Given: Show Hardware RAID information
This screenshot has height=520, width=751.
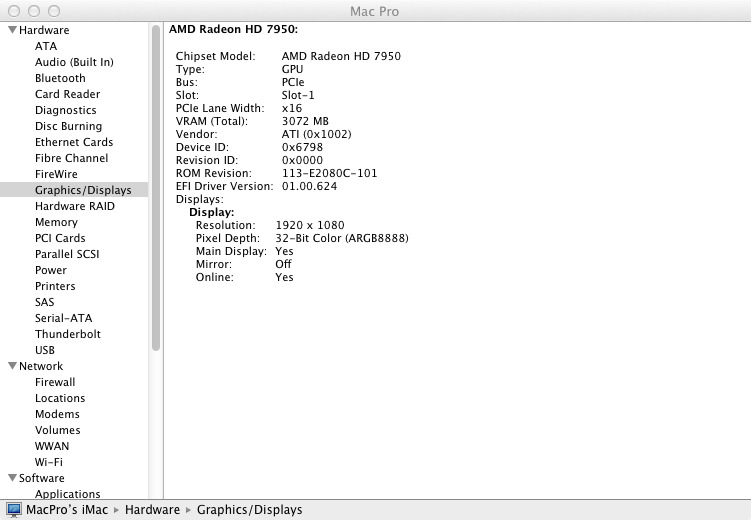Looking at the screenshot, I should click(x=75, y=206).
